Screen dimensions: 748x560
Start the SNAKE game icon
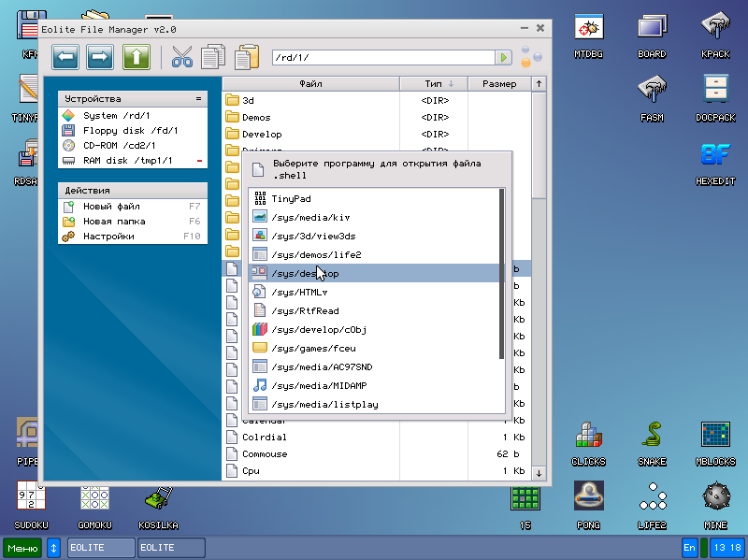click(x=652, y=434)
